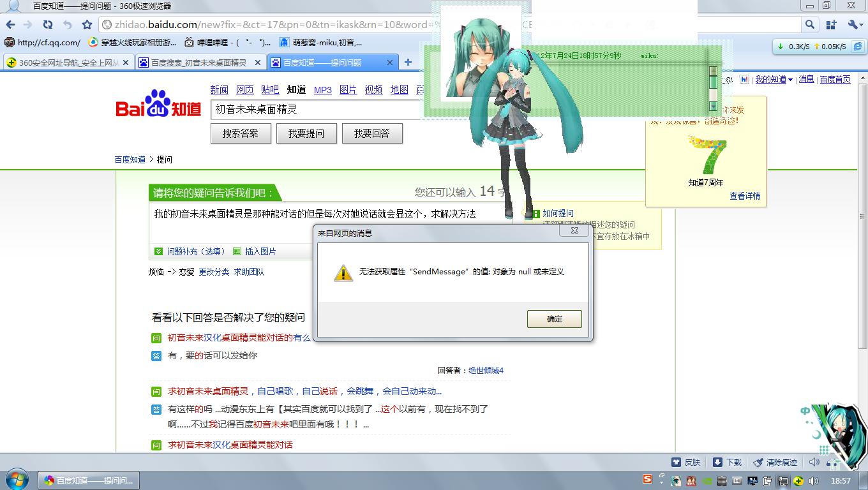Open the Windows Start button
Viewport: 868px width, 490px height.
(17, 480)
